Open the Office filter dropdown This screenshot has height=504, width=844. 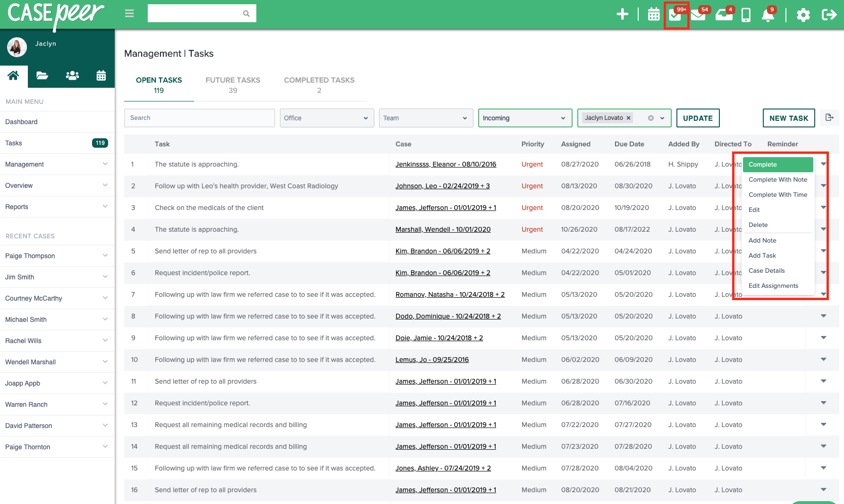327,118
